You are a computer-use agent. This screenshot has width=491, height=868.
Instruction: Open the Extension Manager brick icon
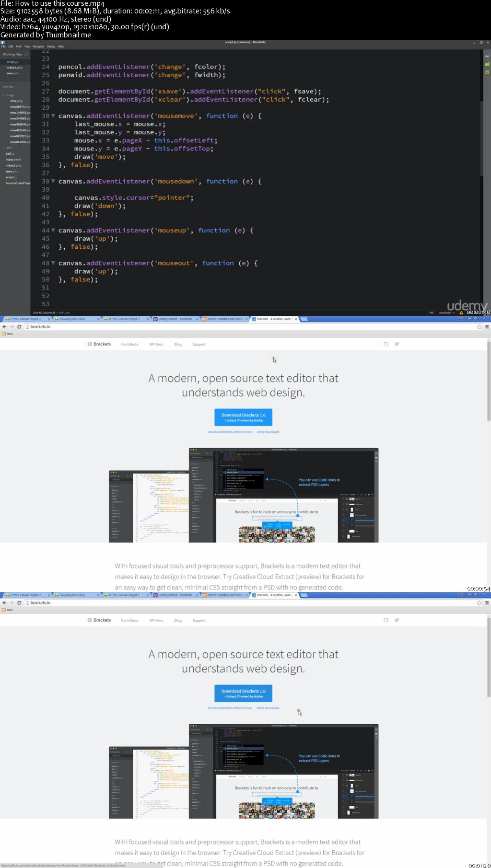pyautogui.click(x=487, y=64)
